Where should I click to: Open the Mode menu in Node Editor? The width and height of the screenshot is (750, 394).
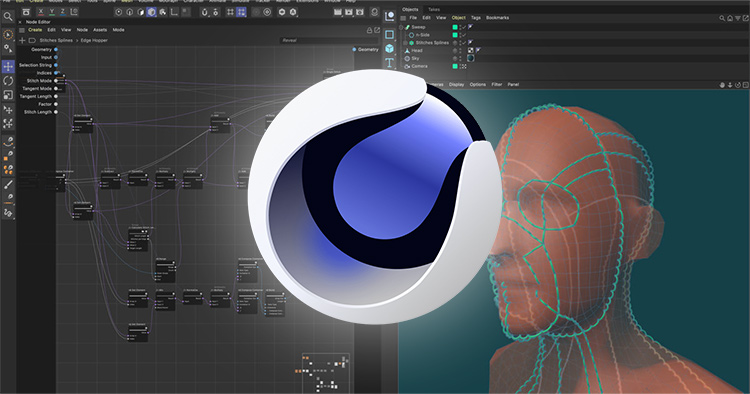118,30
